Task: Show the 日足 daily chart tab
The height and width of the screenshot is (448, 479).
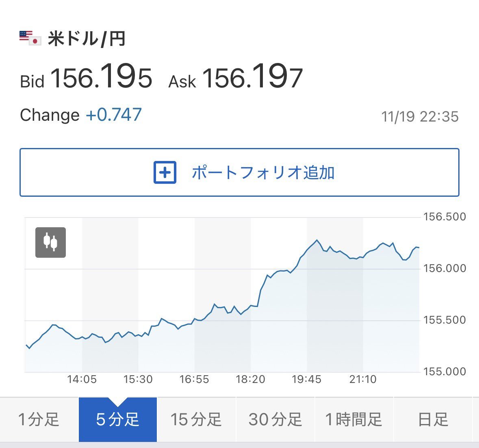Action: tap(433, 419)
